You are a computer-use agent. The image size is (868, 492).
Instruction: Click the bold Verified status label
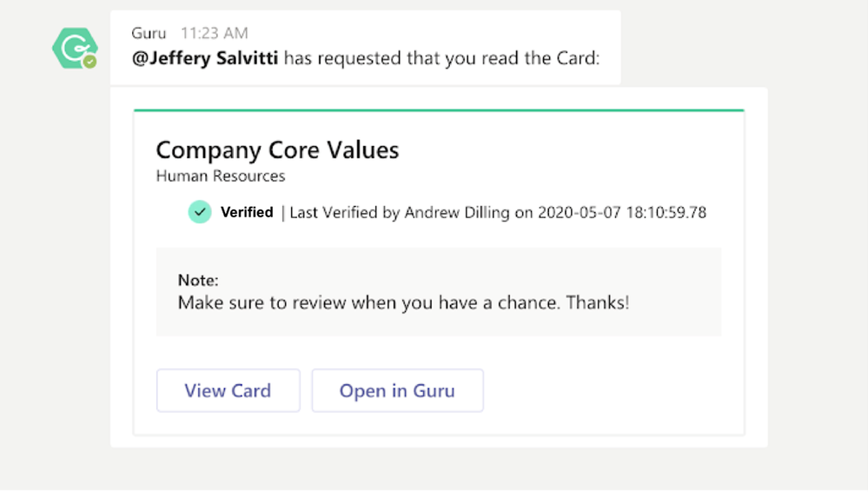point(247,212)
